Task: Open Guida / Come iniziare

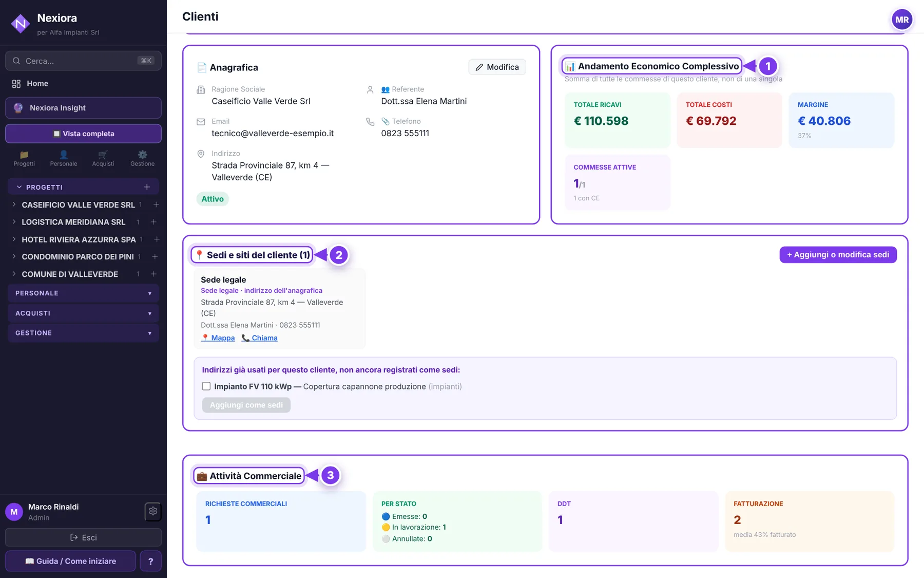Action: point(70,561)
